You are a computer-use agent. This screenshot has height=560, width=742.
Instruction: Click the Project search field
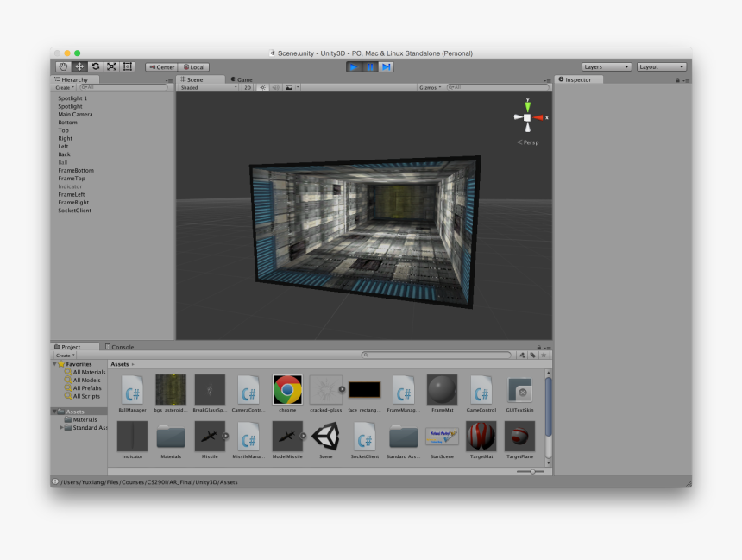[437, 355]
